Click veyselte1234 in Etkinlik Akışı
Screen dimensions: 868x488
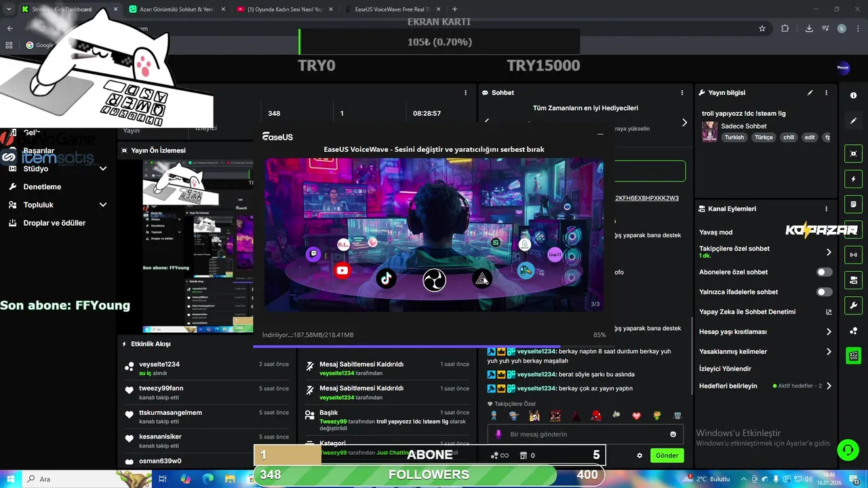pos(159,365)
